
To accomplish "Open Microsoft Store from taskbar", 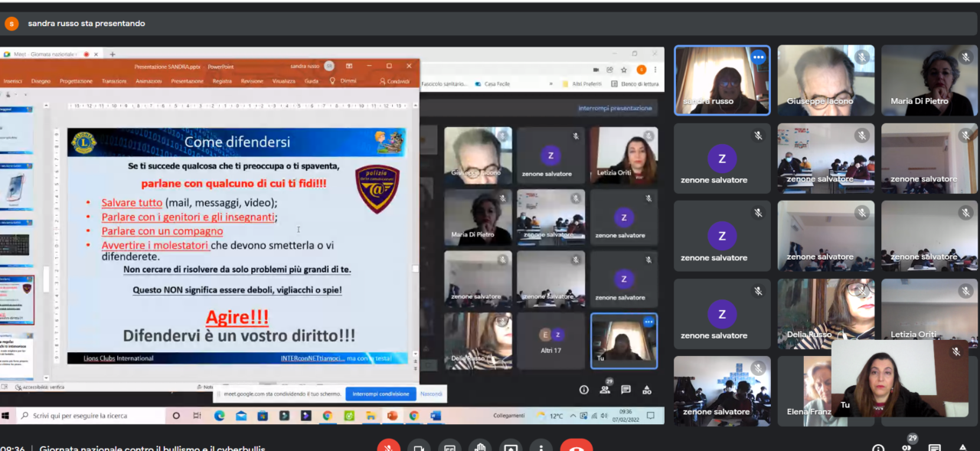I will tap(263, 416).
